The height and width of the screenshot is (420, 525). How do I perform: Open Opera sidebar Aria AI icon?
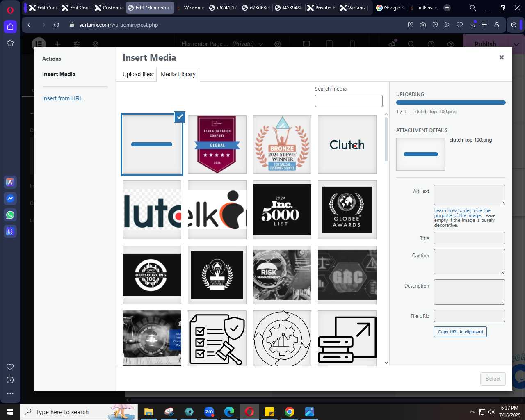10,182
